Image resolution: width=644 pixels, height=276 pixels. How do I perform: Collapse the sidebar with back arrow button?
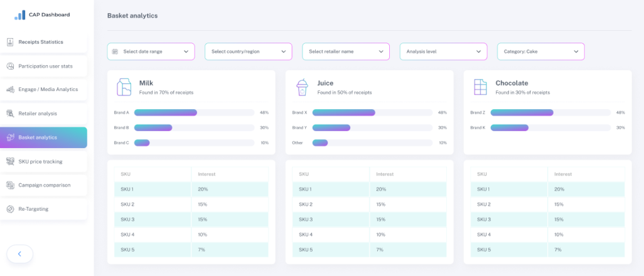(19, 253)
